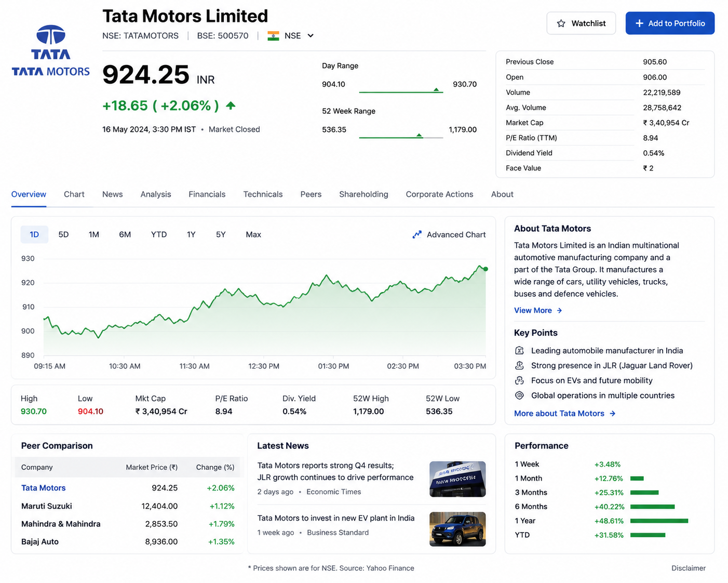Click the Advanced Chart trend icon

[417, 234]
